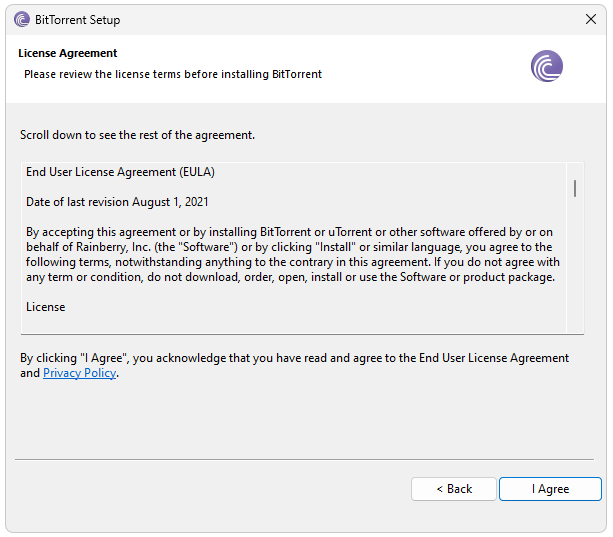Click the Please review the license terms subtitle
The width and height of the screenshot is (613, 537).
pos(172,74)
